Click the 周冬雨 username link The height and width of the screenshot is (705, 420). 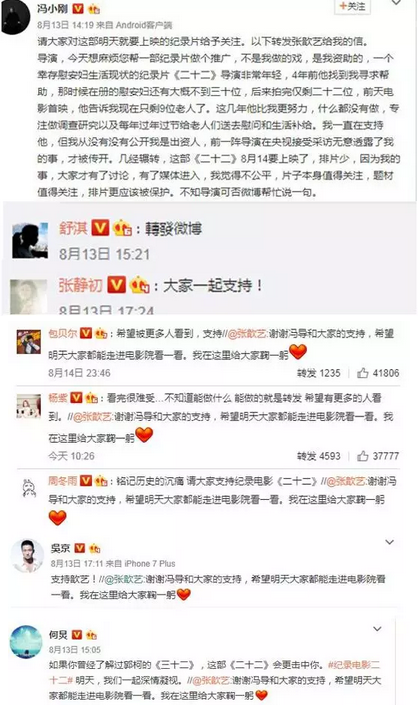pyautogui.click(x=63, y=481)
